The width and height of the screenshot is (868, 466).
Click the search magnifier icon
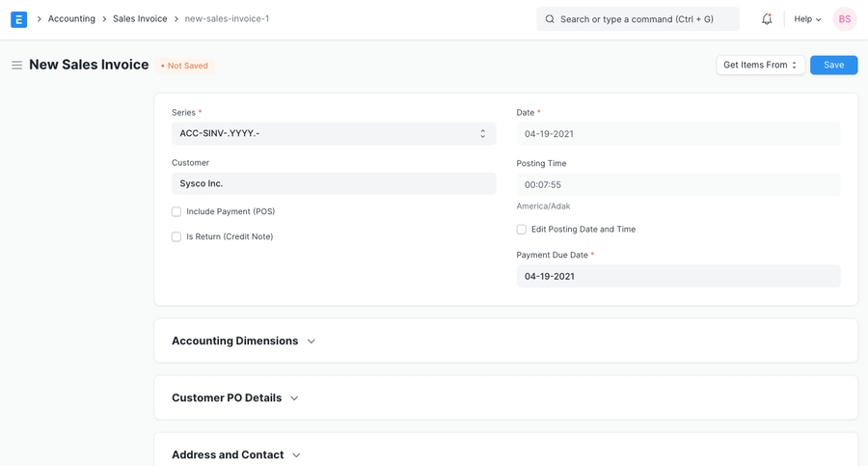pyautogui.click(x=550, y=19)
